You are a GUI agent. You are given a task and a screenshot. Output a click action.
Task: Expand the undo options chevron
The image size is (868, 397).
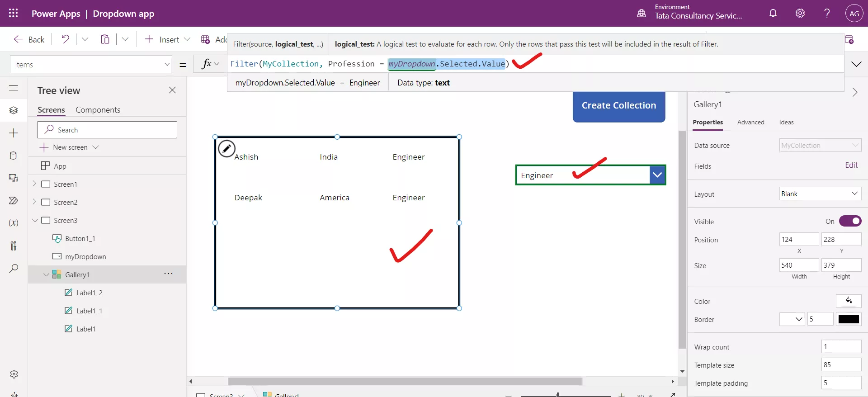[x=85, y=39]
